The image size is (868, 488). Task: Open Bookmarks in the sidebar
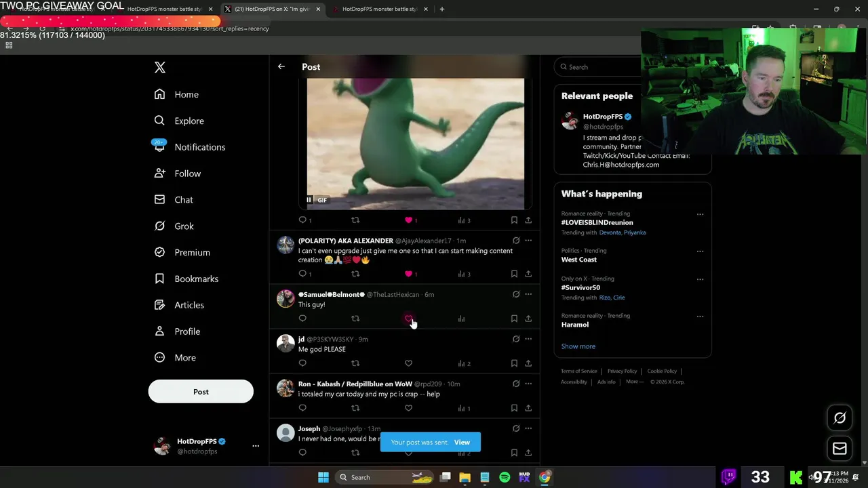[x=186, y=279]
